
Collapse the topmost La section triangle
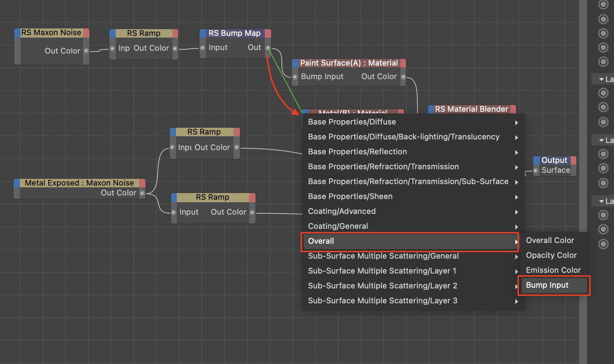(x=601, y=79)
